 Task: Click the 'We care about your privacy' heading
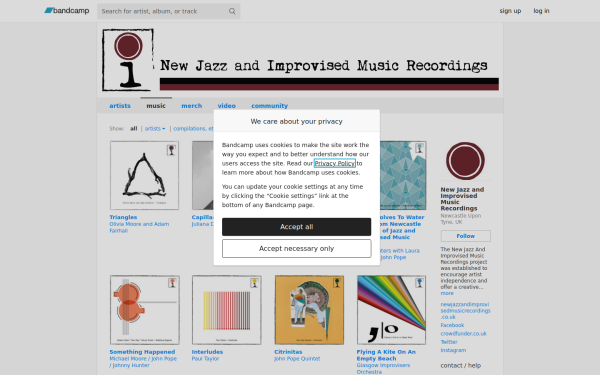point(296,121)
